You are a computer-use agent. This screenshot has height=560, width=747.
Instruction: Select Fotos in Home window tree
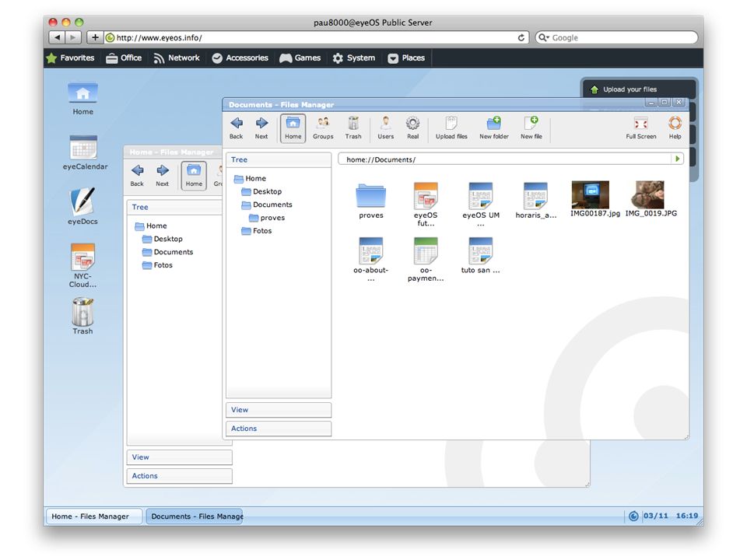point(158,265)
